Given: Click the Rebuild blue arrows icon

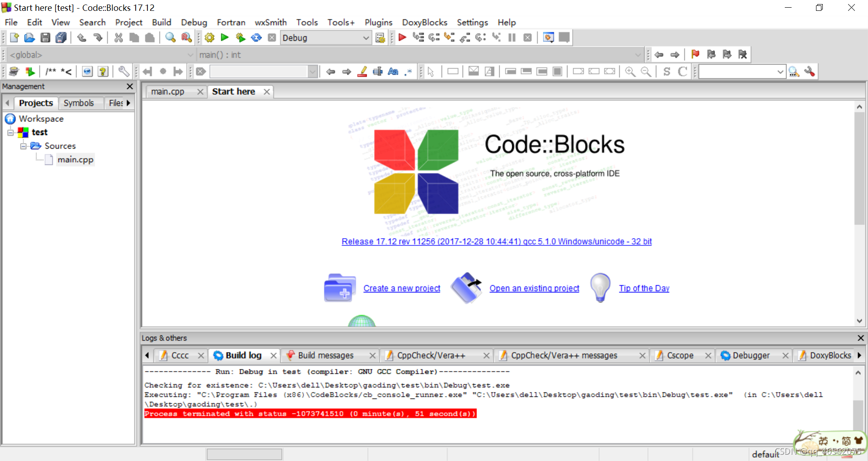Looking at the screenshot, I should [x=256, y=38].
